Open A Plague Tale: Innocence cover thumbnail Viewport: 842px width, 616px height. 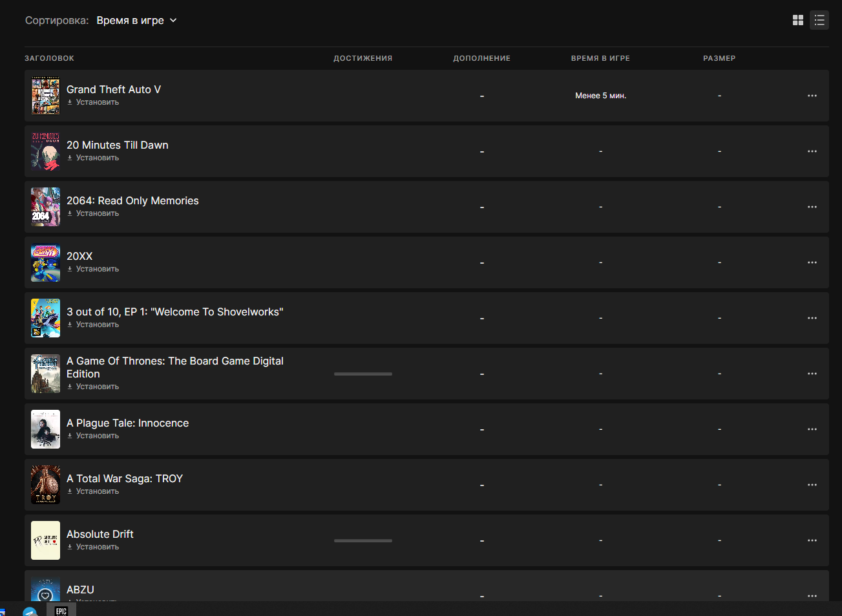[x=45, y=429]
